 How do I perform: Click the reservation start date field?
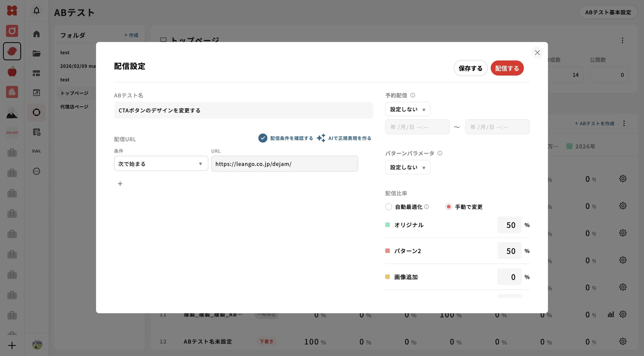[x=417, y=127]
